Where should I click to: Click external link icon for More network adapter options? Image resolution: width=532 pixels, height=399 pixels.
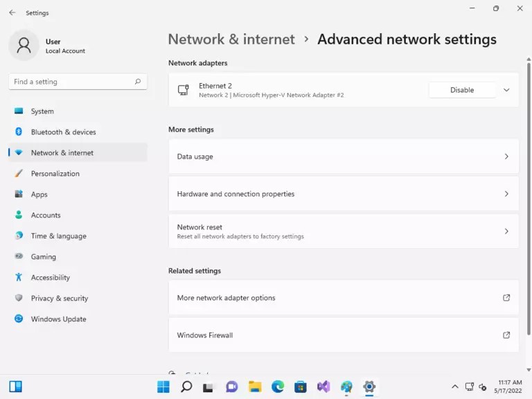tap(506, 298)
